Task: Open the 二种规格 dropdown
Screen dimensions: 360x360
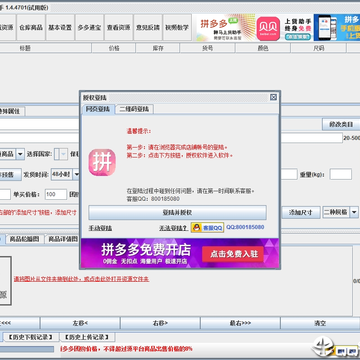Action: 340,212
